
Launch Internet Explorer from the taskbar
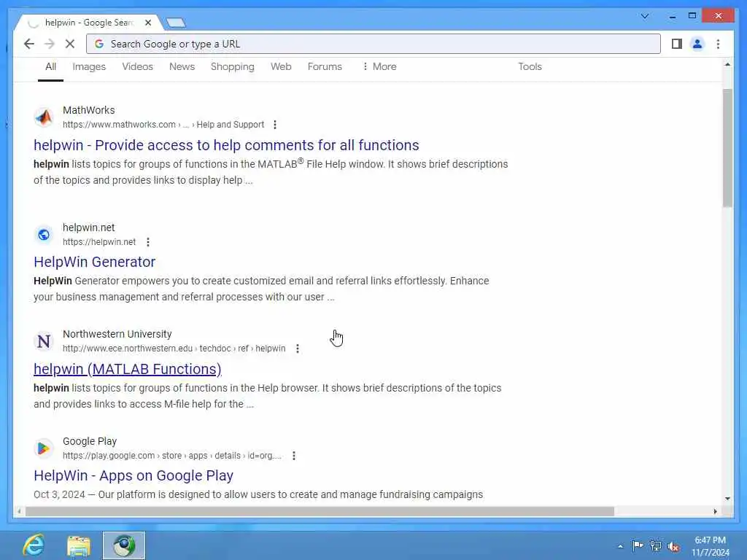[x=34, y=545]
